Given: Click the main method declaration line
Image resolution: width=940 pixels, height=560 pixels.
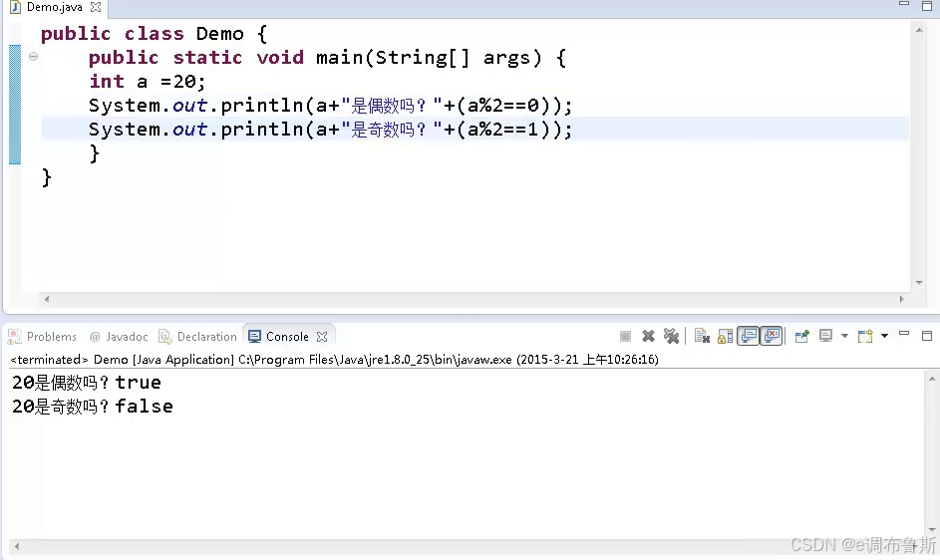Looking at the screenshot, I should 327,57.
